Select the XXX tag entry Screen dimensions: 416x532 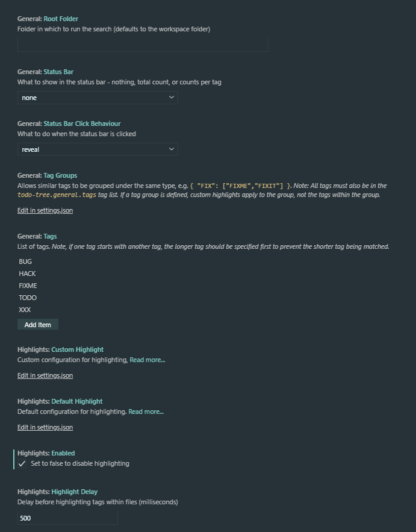click(x=25, y=310)
